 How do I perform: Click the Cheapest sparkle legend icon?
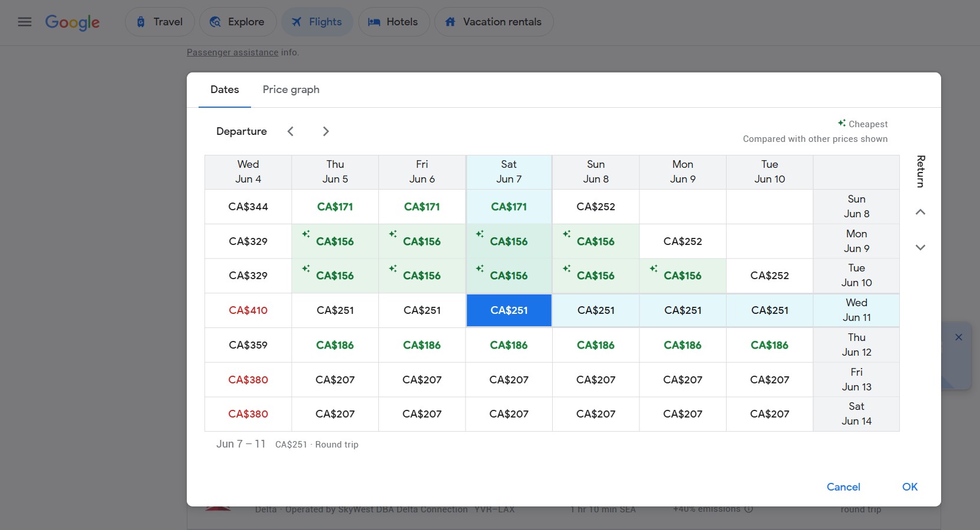coord(841,123)
